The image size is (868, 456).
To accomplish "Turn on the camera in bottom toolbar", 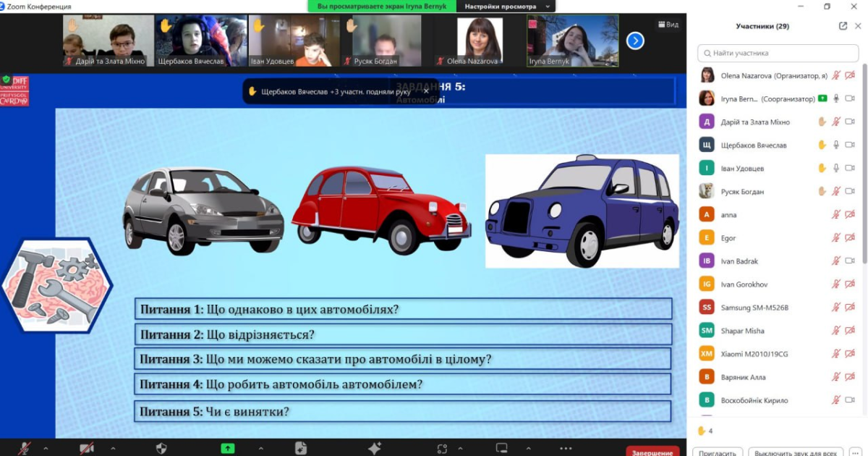I will pyautogui.click(x=87, y=448).
